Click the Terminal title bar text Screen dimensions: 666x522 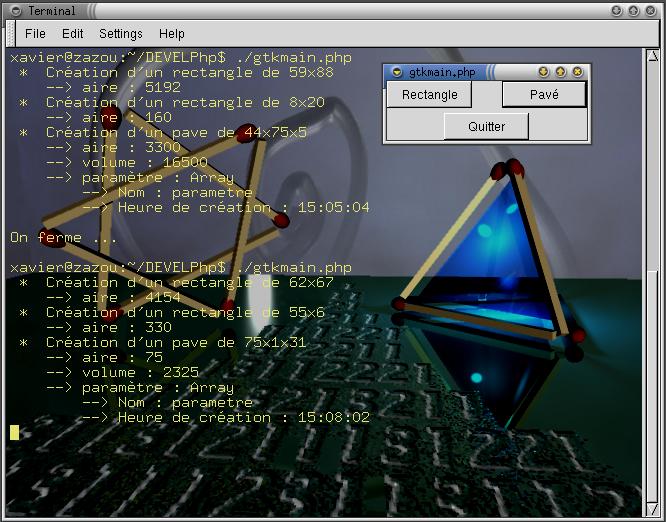tap(51, 11)
